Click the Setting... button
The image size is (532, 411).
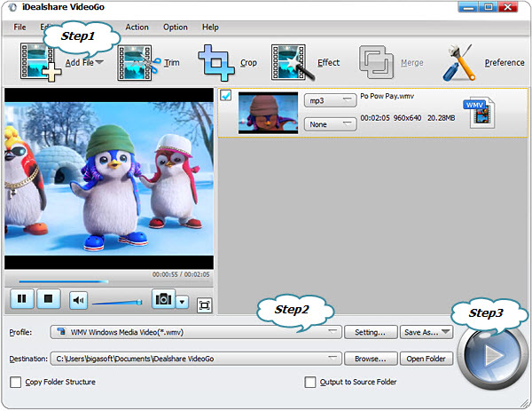click(371, 332)
